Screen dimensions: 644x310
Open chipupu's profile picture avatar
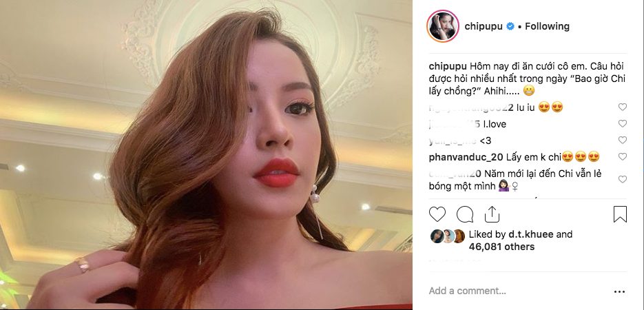[443, 26]
